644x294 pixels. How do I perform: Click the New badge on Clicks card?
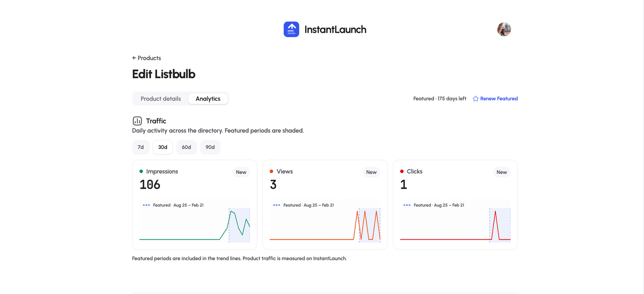pos(502,172)
